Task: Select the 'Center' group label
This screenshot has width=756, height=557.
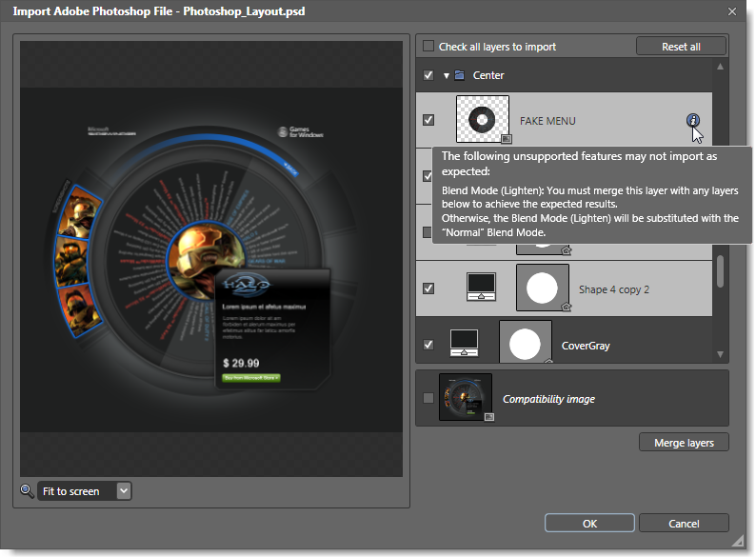Action: (487, 75)
